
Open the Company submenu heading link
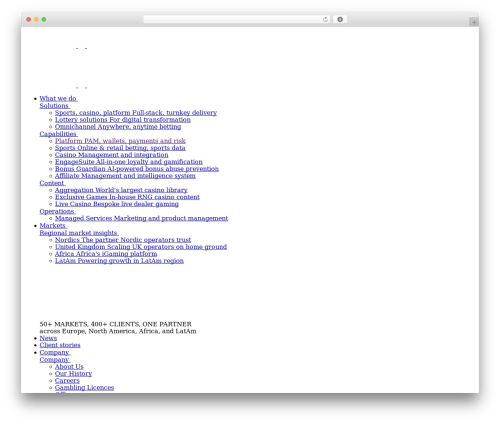click(x=55, y=360)
